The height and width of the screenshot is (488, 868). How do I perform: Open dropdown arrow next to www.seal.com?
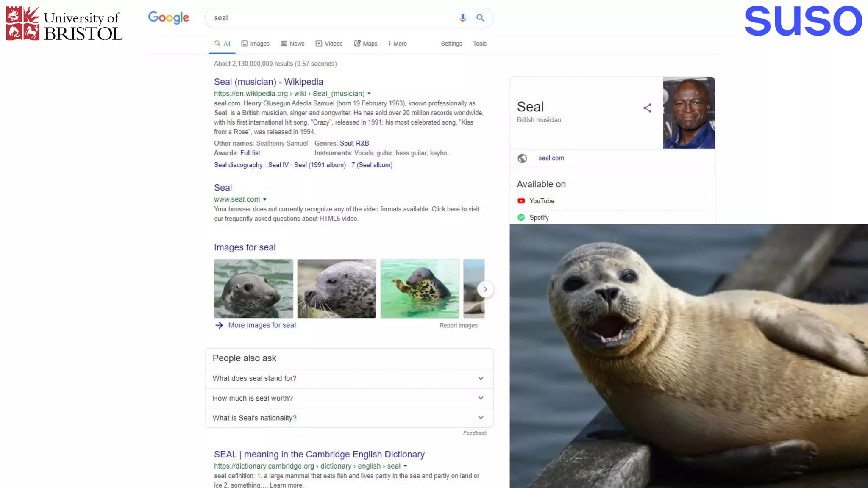click(264, 200)
